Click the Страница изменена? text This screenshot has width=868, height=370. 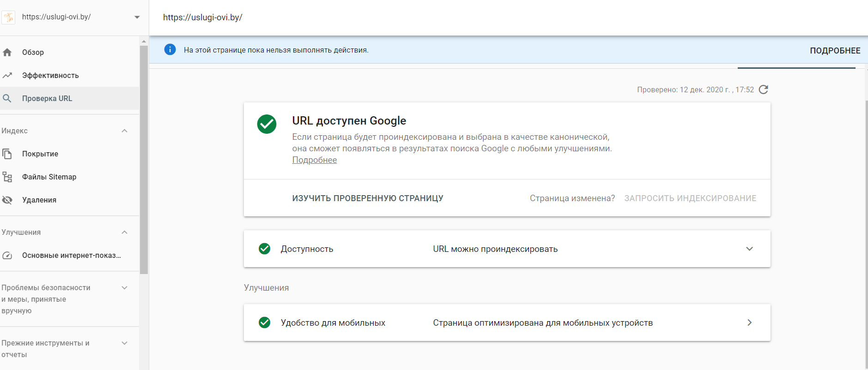[x=572, y=198]
